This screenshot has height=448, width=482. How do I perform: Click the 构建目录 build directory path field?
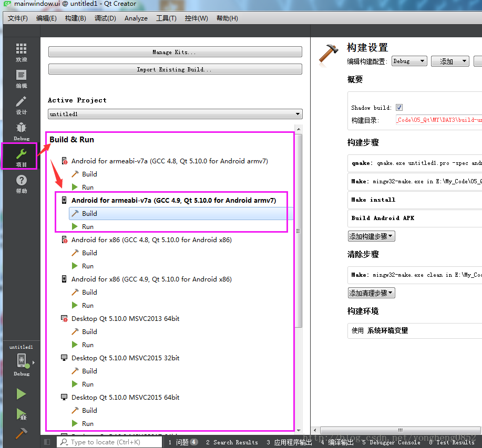coord(439,120)
